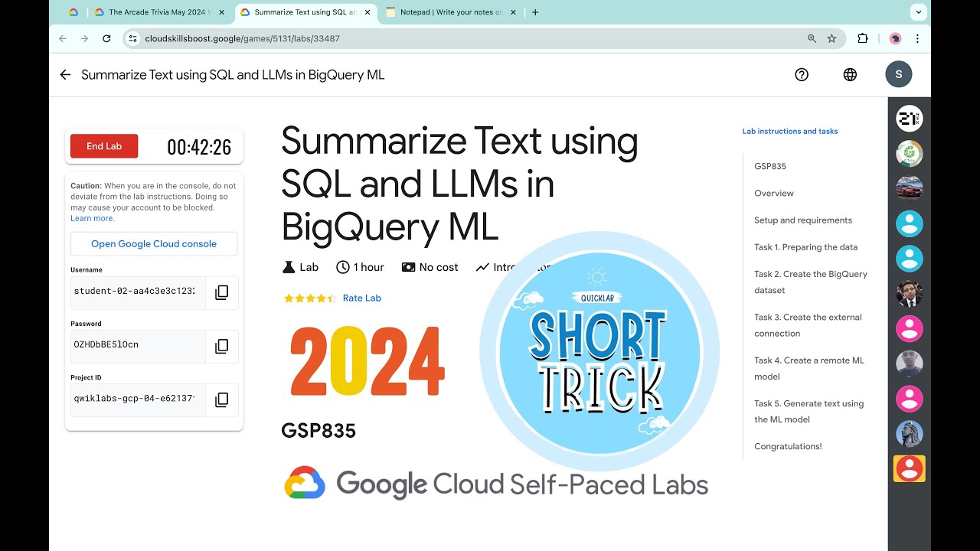980x551 pixels.
Task: Select the Summarize Text using SQL tab
Action: [305, 12]
